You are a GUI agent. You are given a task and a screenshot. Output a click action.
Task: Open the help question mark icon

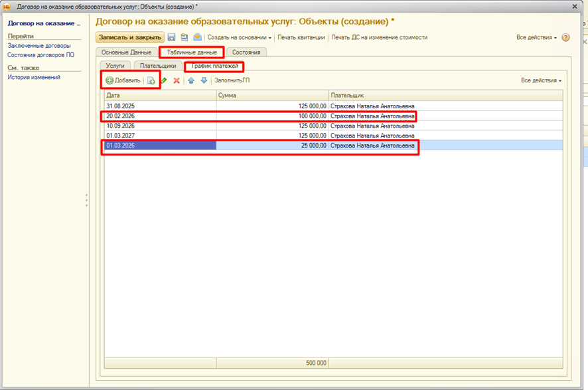[x=566, y=38]
